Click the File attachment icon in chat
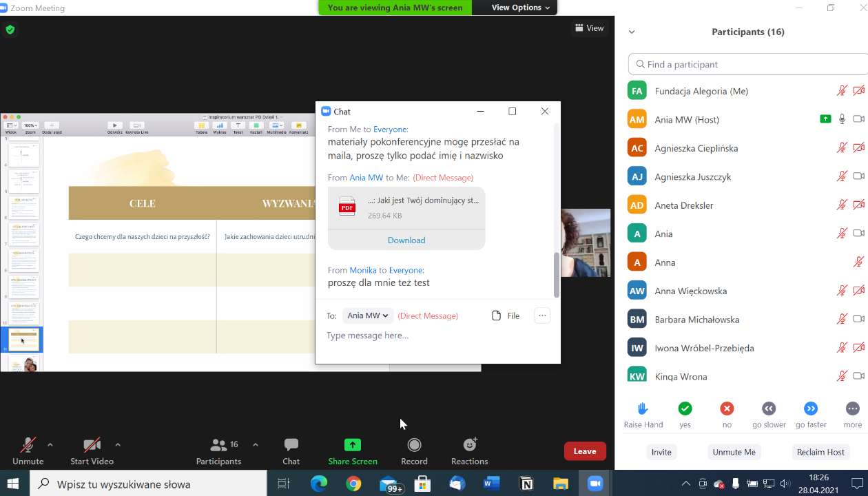Image resolution: width=868 pixels, height=496 pixels. click(x=497, y=316)
